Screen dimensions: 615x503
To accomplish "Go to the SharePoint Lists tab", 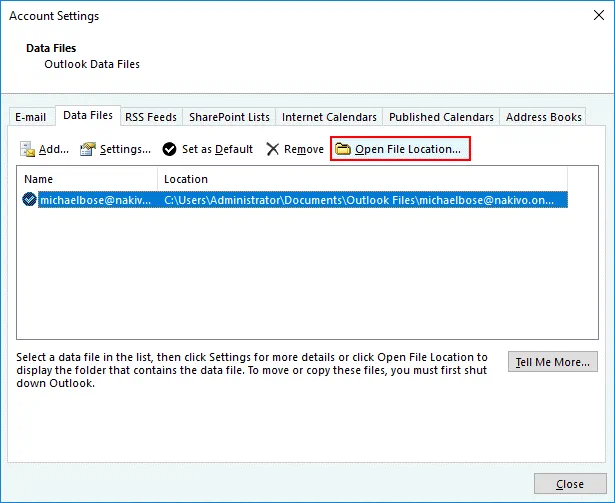I will [x=229, y=117].
